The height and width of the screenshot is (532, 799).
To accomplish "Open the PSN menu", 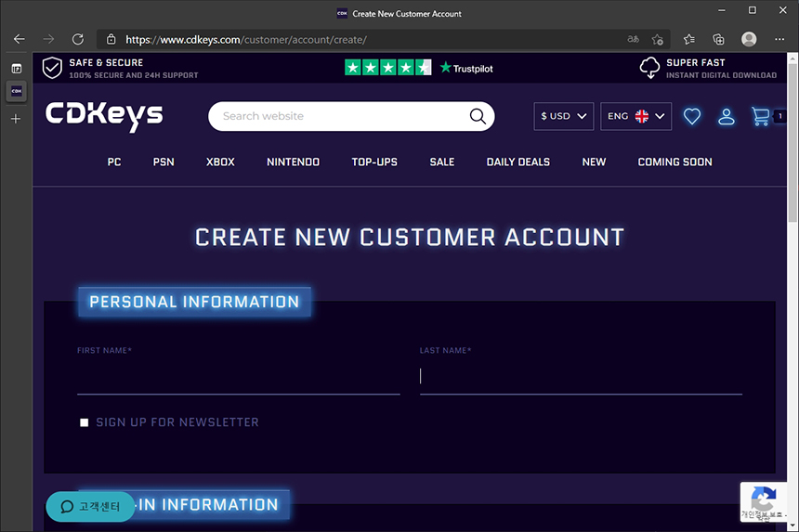I will click(164, 162).
